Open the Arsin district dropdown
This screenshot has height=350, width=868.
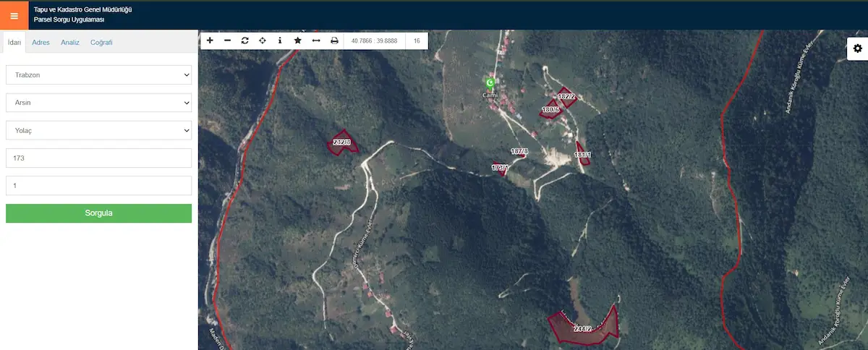98,103
